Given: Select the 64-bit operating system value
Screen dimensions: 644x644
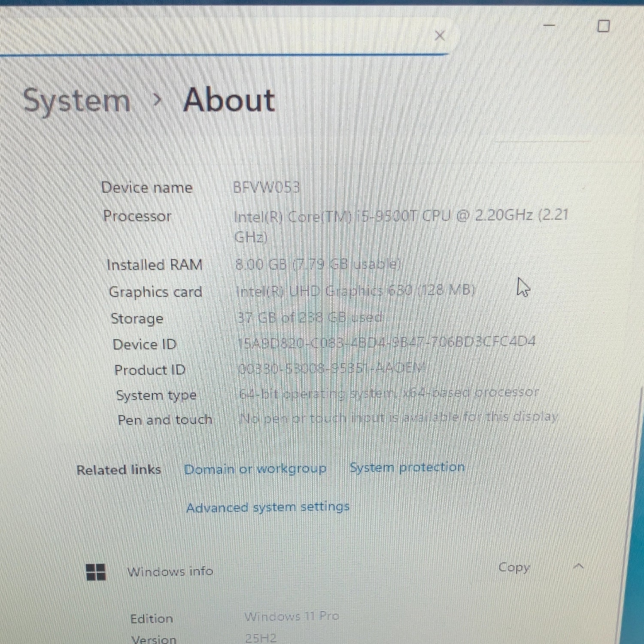Looking at the screenshot, I should [389, 392].
